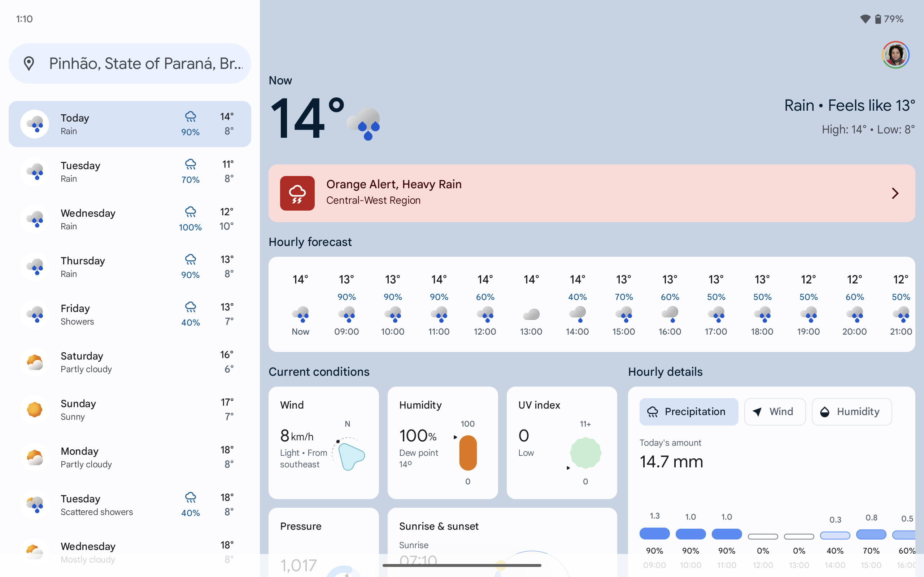Open the user profile avatar
Screen dimensions: 924x577
895,55
